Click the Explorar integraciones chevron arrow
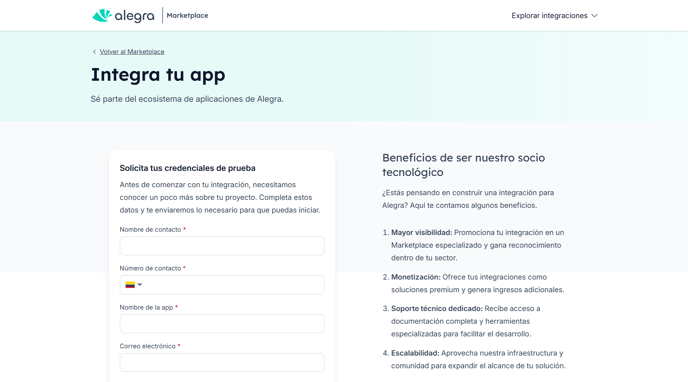Image resolution: width=688 pixels, height=382 pixels. click(595, 16)
